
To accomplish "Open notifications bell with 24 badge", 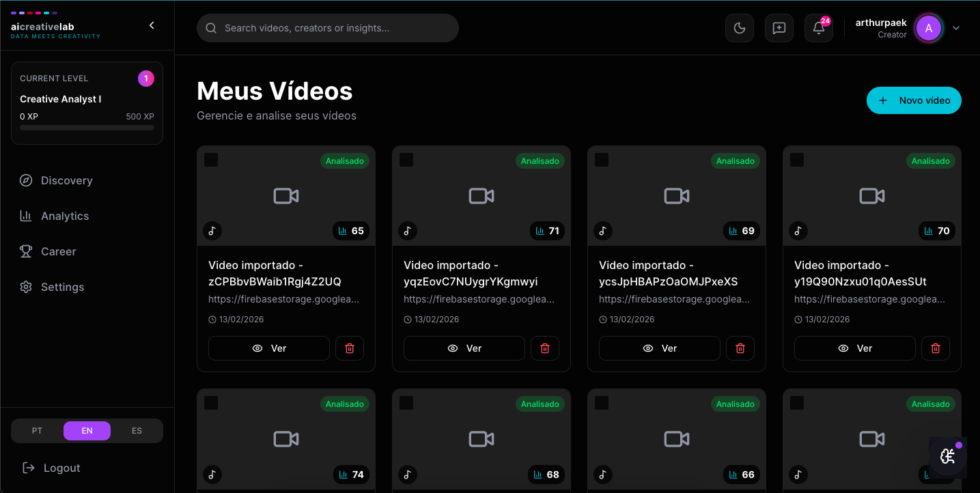I will (819, 28).
